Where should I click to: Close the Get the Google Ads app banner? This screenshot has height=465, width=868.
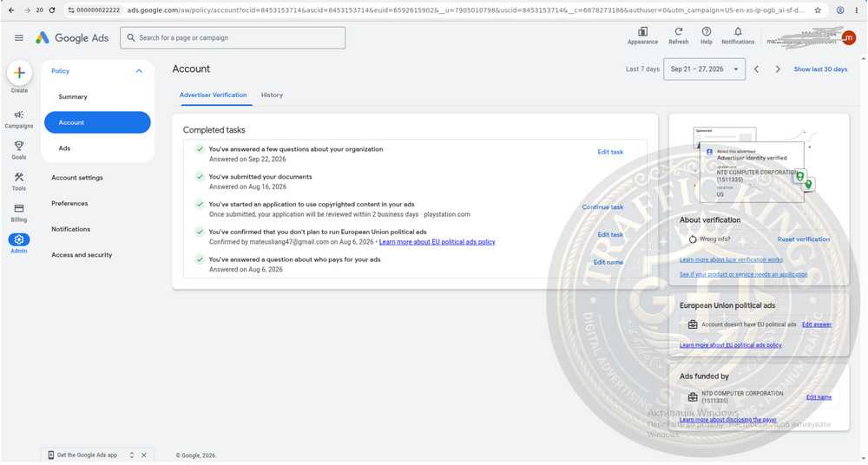point(144,455)
